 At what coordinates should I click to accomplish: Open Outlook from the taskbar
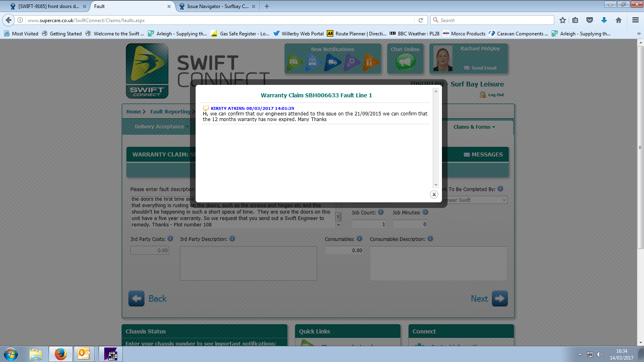(x=84, y=354)
